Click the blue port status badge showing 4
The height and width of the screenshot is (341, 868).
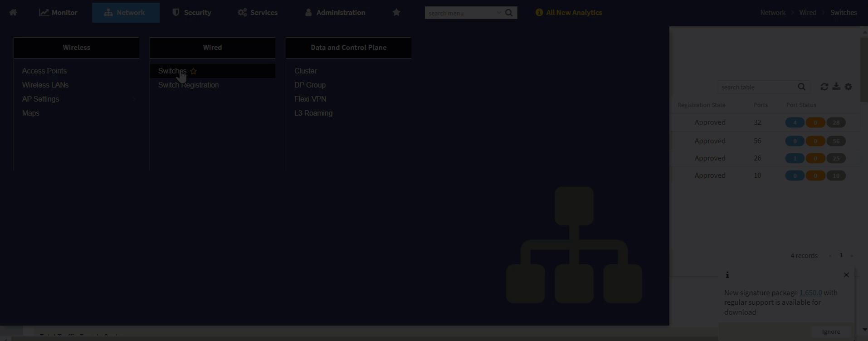point(795,122)
